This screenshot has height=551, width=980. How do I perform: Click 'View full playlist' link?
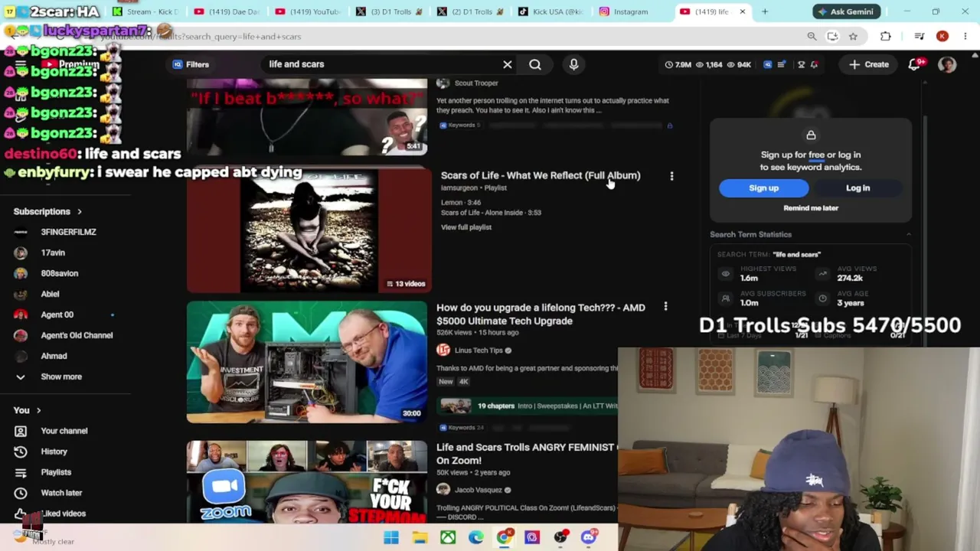(x=466, y=227)
